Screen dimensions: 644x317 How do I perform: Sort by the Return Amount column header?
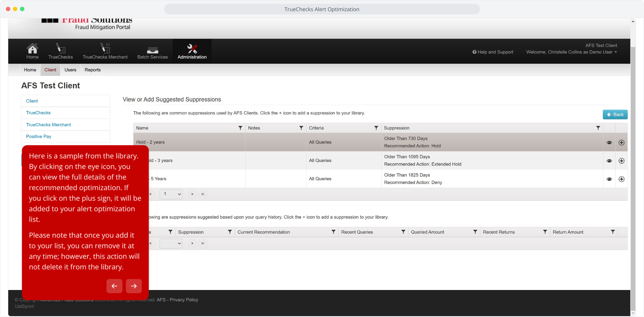point(568,232)
